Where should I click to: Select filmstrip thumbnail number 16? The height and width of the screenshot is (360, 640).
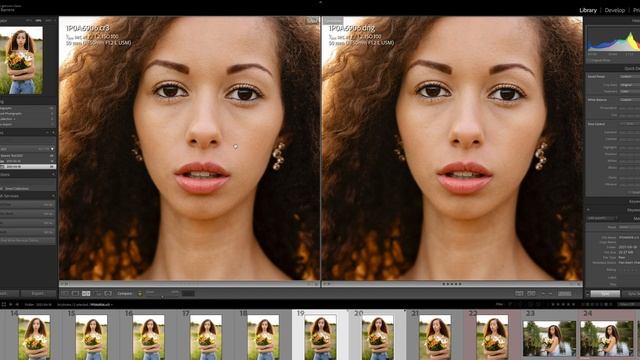point(149,337)
